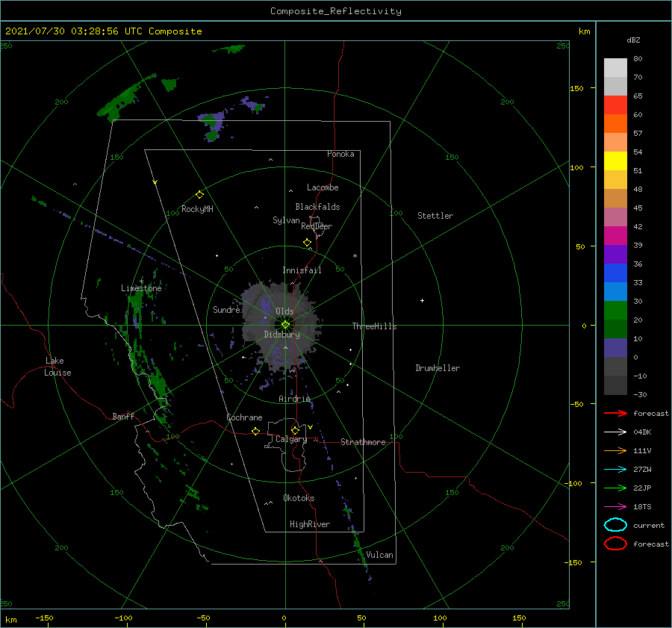The height and width of the screenshot is (628, 672).
Task: Click the RockyMH label
Action: 197,209
